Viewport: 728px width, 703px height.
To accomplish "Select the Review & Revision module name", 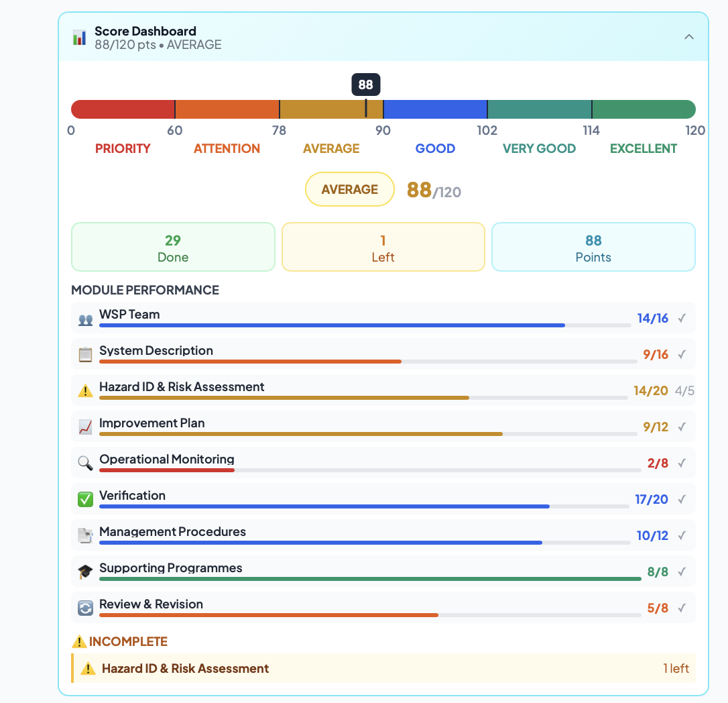I will point(151,604).
